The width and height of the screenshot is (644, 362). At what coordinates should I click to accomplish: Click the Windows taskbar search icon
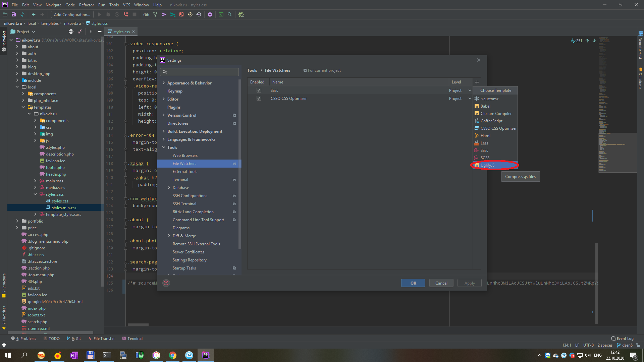24,355
